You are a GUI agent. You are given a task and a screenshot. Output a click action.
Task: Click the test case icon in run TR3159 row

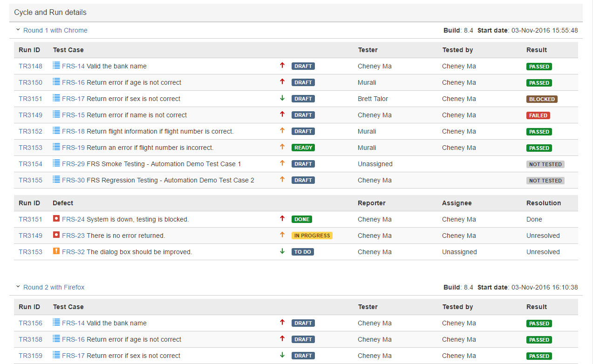56,355
